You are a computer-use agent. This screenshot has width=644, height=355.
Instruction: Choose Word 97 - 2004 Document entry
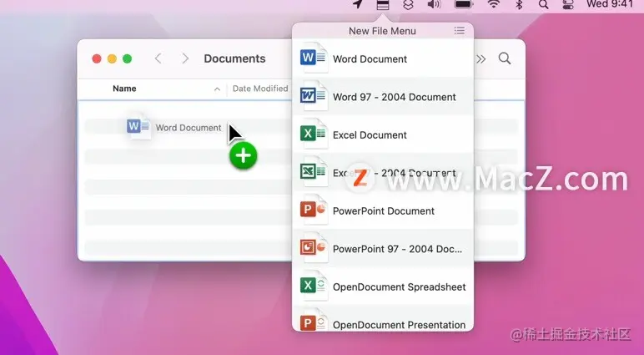[382, 96]
